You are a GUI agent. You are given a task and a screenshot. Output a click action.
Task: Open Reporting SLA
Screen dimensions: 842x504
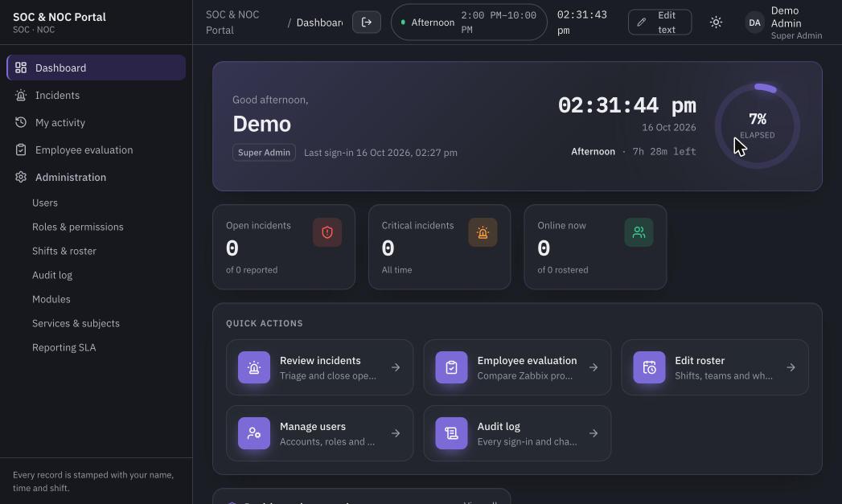pyautogui.click(x=64, y=348)
